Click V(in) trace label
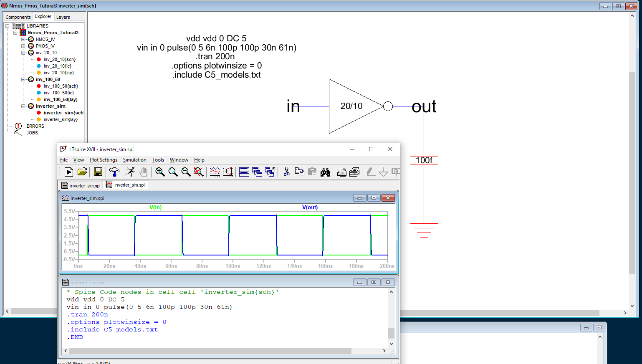This screenshot has height=364, width=642. point(155,207)
